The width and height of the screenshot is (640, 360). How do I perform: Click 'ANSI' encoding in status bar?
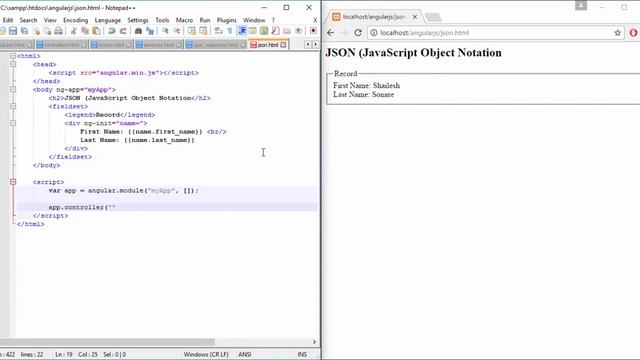point(244,354)
